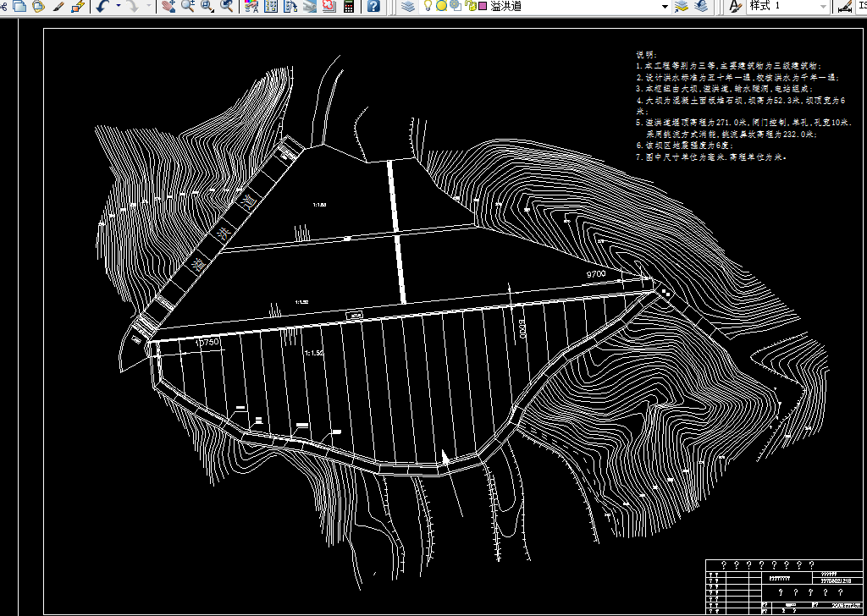The height and width of the screenshot is (616, 867).
Task: Toggle freeze in current viewport icon
Action: tap(456, 6)
